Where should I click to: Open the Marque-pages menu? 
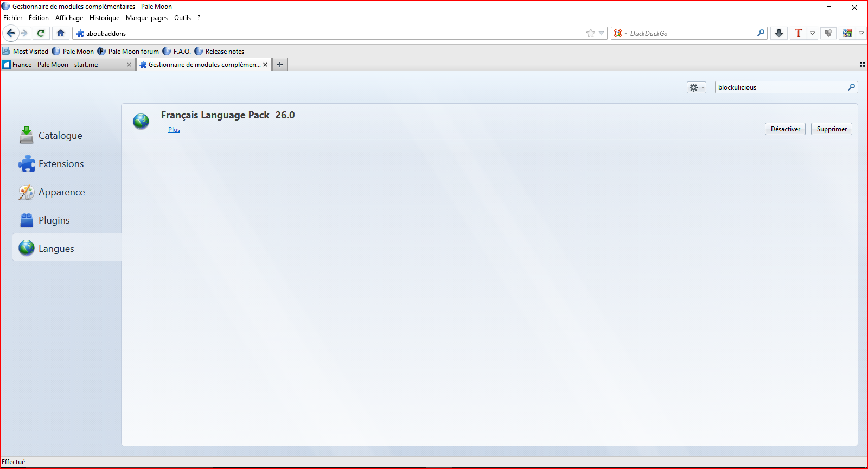tap(146, 18)
